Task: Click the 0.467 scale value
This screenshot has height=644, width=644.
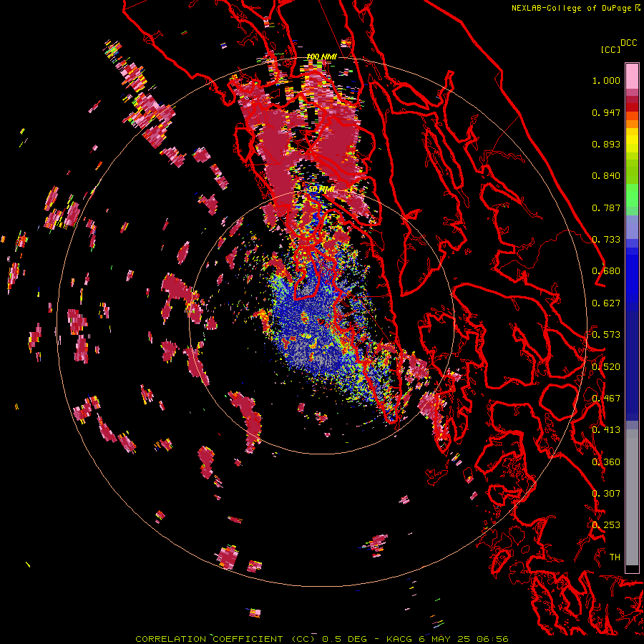Action: pyautogui.click(x=606, y=399)
